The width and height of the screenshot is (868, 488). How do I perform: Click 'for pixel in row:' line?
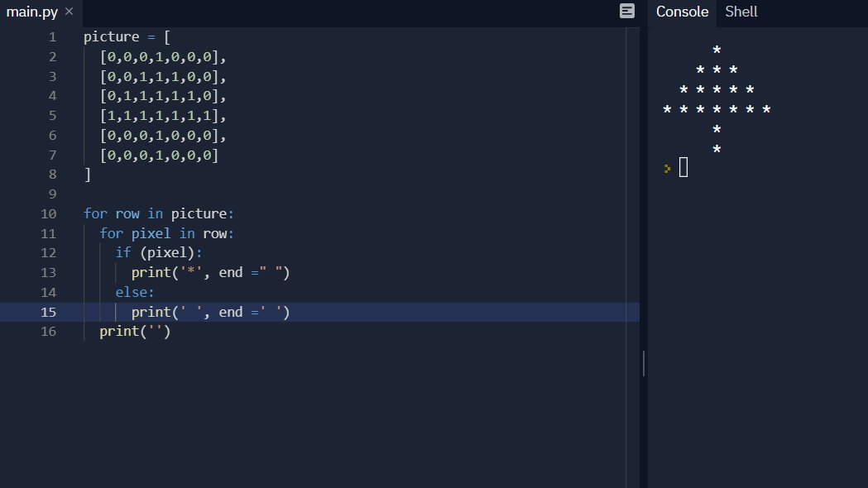[x=166, y=233]
